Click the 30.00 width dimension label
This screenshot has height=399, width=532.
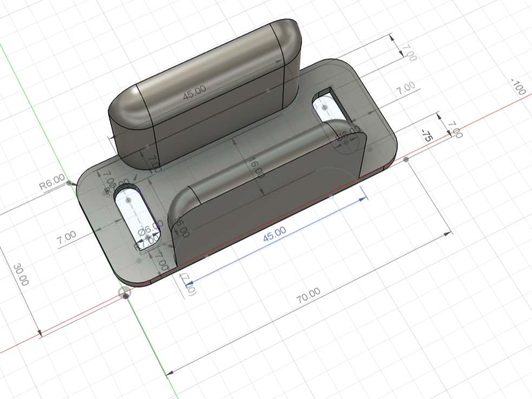coord(22,275)
